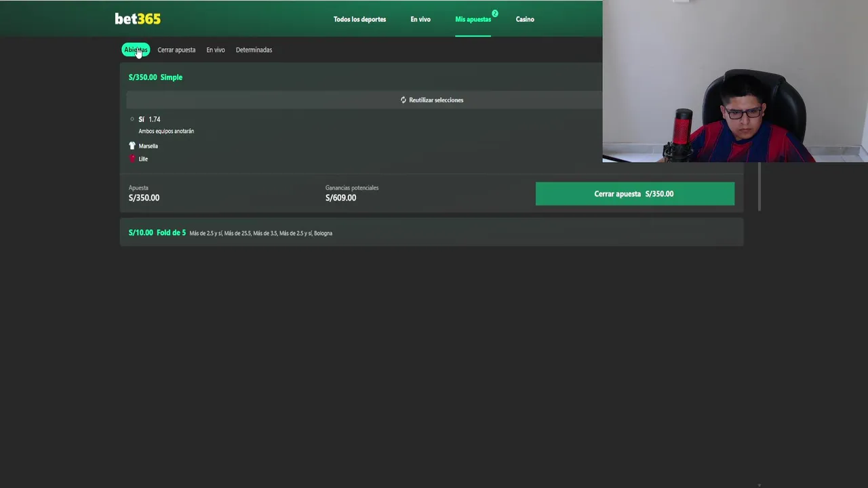Click the Ambos equipos anotarán selection
This screenshot has height=488, width=868.
pyautogui.click(x=166, y=131)
